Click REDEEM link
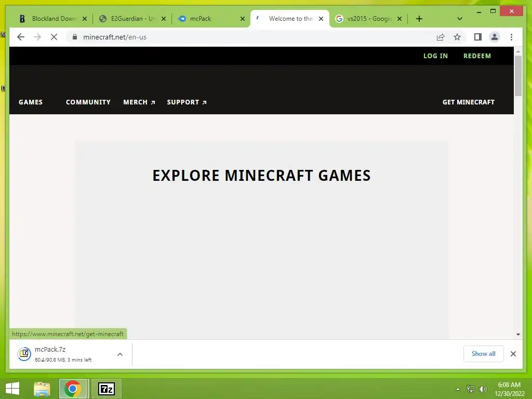The image size is (532, 399). pos(477,56)
